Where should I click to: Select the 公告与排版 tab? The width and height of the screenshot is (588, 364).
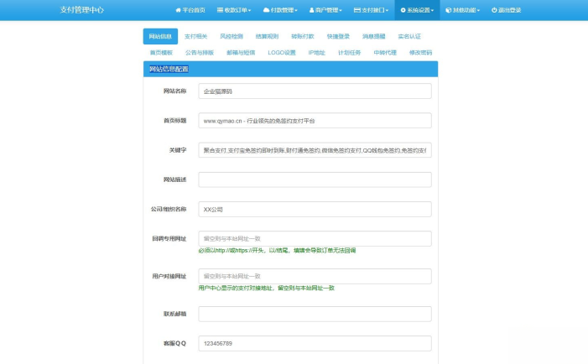tap(200, 53)
